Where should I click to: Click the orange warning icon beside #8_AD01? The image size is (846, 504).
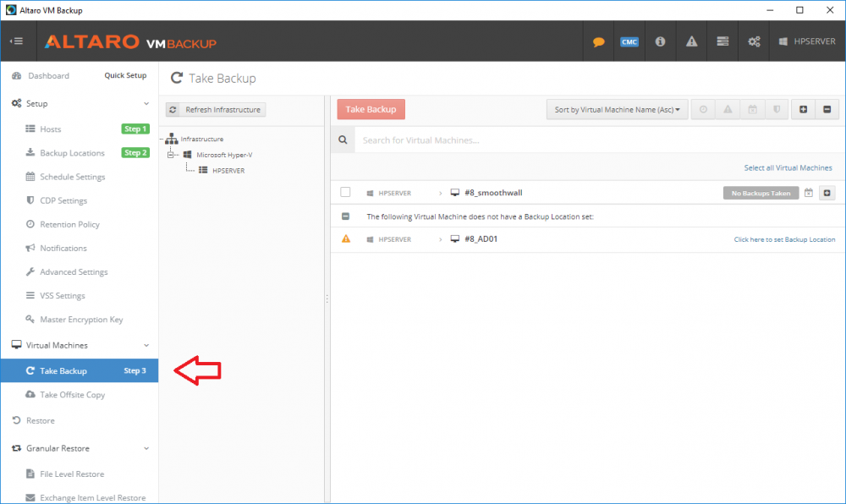click(346, 238)
